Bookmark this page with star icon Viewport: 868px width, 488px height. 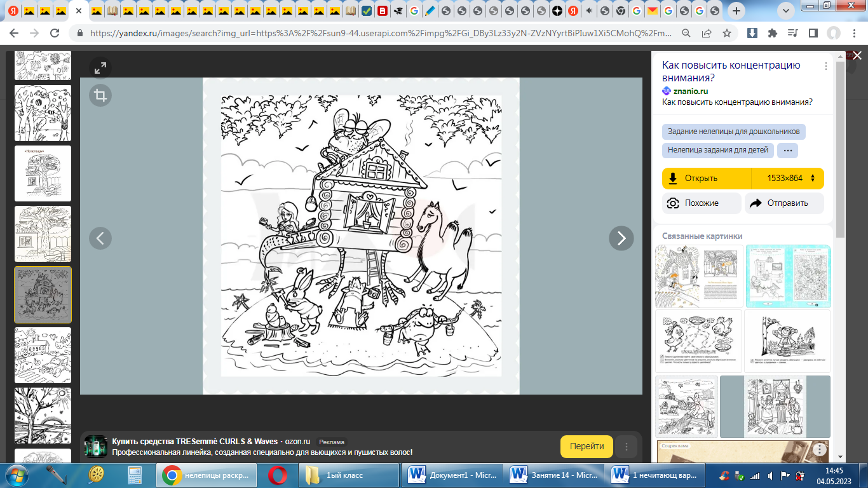[x=727, y=33]
